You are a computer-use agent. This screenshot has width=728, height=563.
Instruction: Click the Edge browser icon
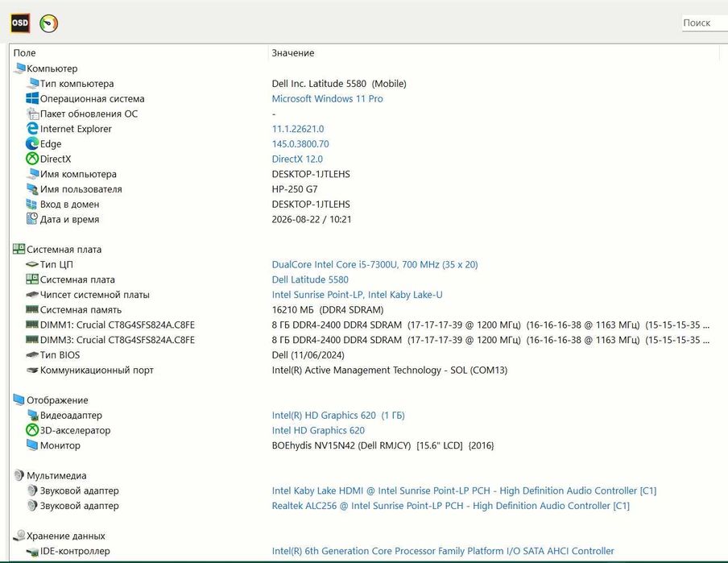(32, 144)
